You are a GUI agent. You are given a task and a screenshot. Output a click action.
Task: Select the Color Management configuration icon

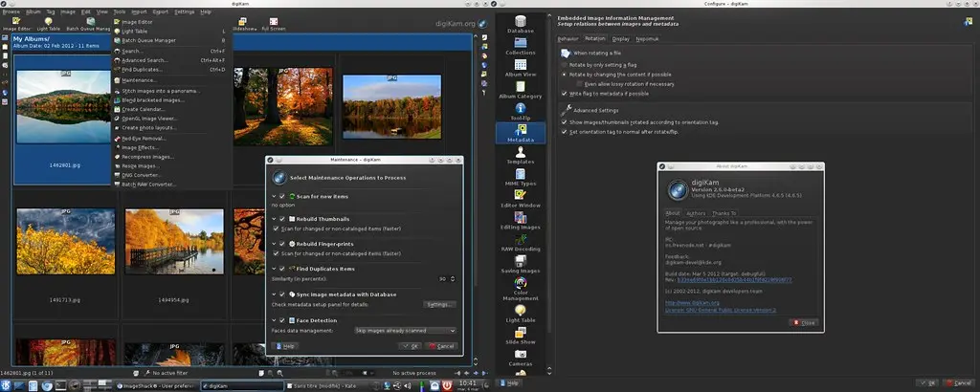(521, 287)
